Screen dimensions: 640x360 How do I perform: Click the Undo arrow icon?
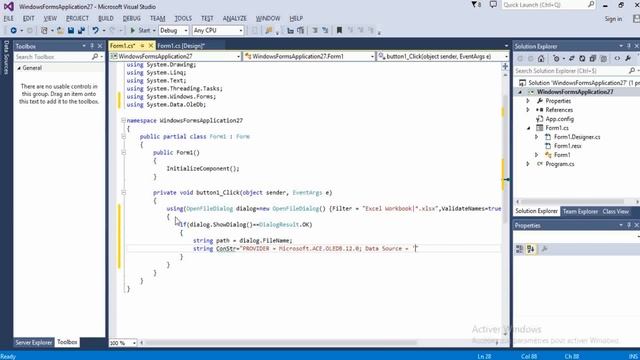click(x=96, y=31)
